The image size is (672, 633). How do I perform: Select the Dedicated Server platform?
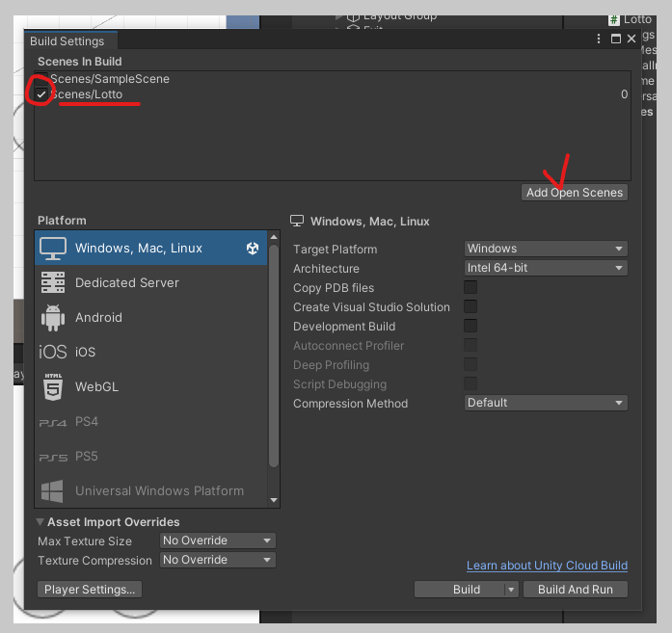pos(150,282)
